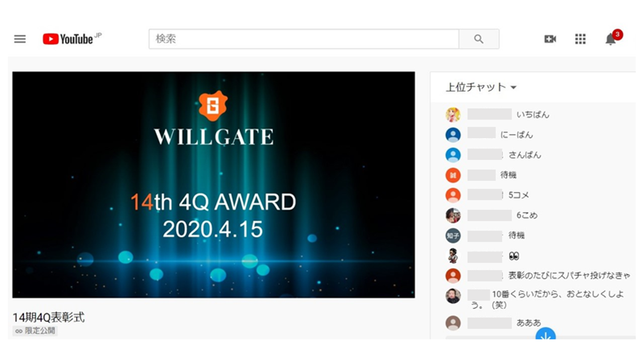This screenshot has width=644, height=362.
Task: Click the avatar beside the eyes emoji
Action: pos(453,256)
